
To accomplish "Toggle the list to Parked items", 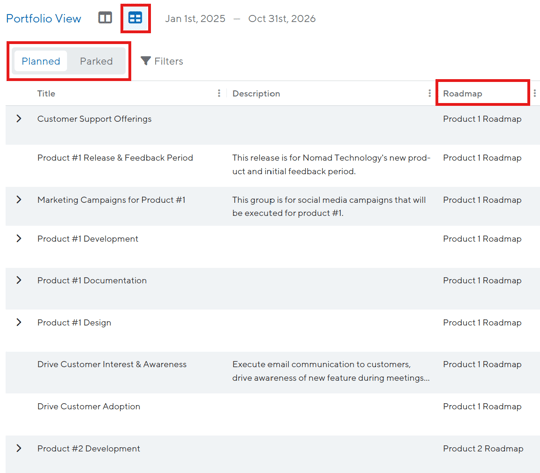I will coord(96,61).
